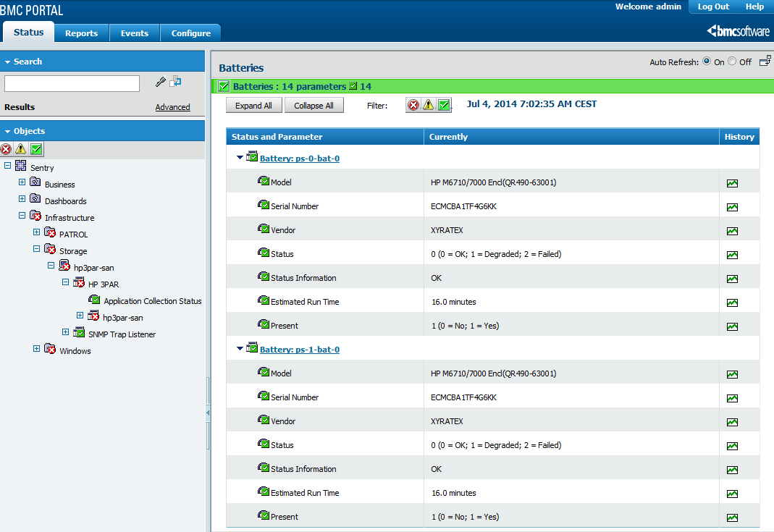Screen dimensions: 774x532
Task: Open history chart for ps-1-bat-0 Serial Number
Action: (x=732, y=398)
